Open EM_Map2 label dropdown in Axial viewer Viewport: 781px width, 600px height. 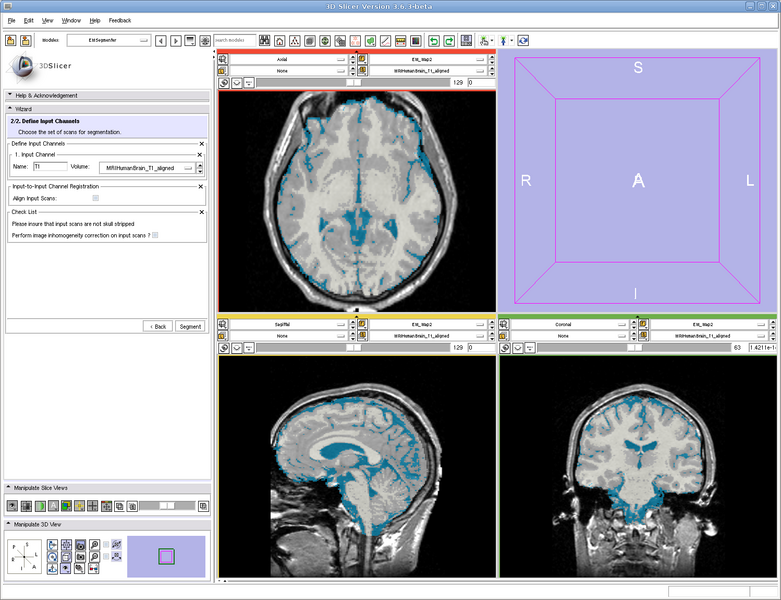coord(427,59)
